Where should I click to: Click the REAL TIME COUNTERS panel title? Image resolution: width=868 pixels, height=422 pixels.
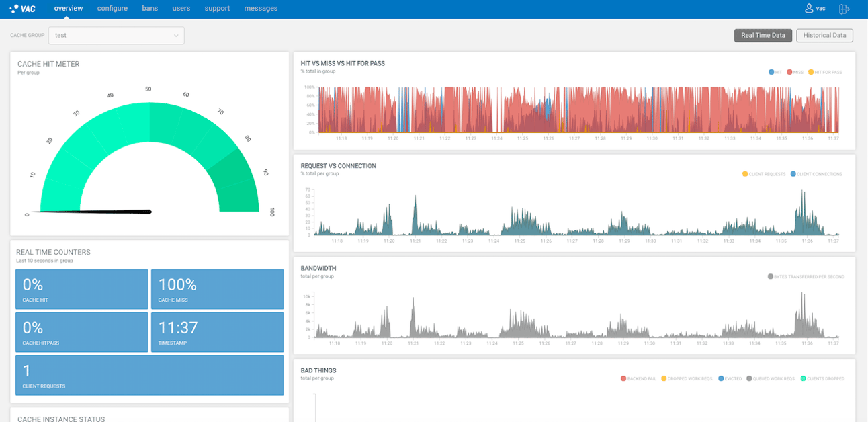tap(53, 252)
